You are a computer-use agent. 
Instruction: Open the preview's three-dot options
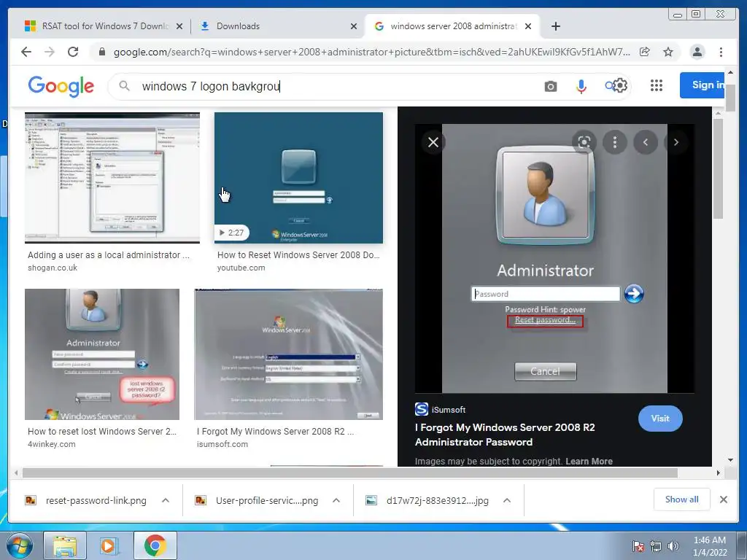pos(615,142)
